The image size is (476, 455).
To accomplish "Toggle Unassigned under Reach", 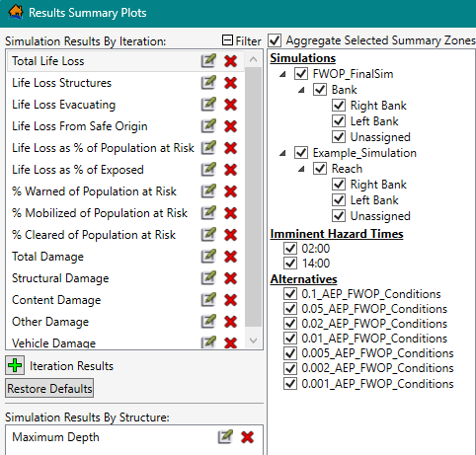I will pyautogui.click(x=339, y=216).
